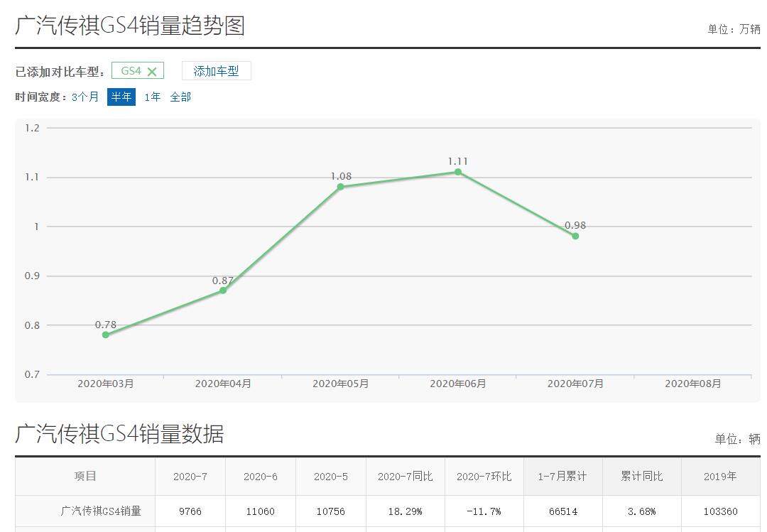767x532 pixels.
Task: Click the 累计同比 column header
Action: [642, 476]
